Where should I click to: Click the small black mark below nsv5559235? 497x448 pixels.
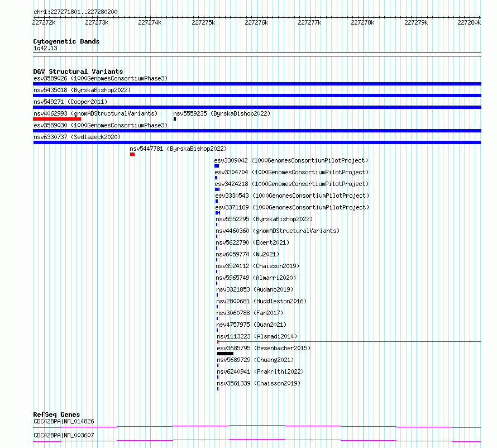tap(175, 119)
